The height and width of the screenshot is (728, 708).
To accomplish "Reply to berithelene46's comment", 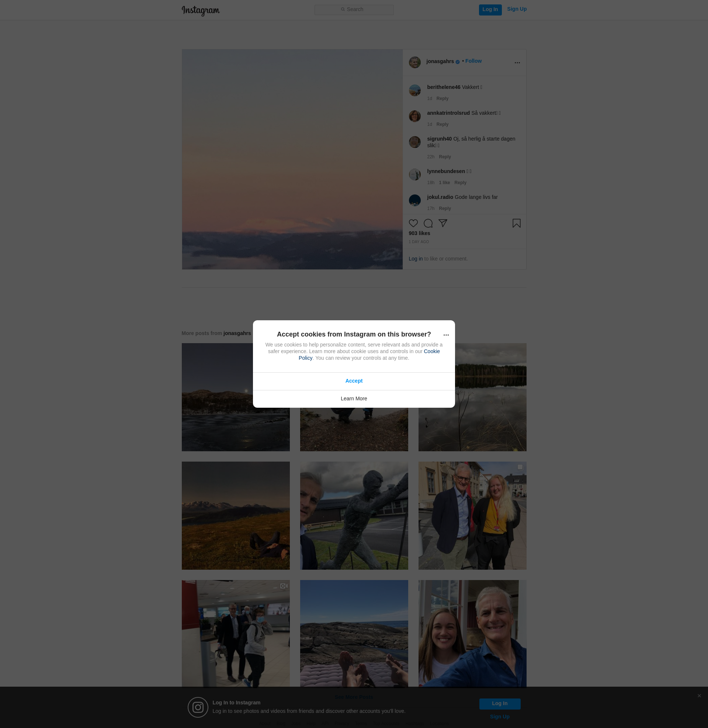I will pyautogui.click(x=442, y=99).
